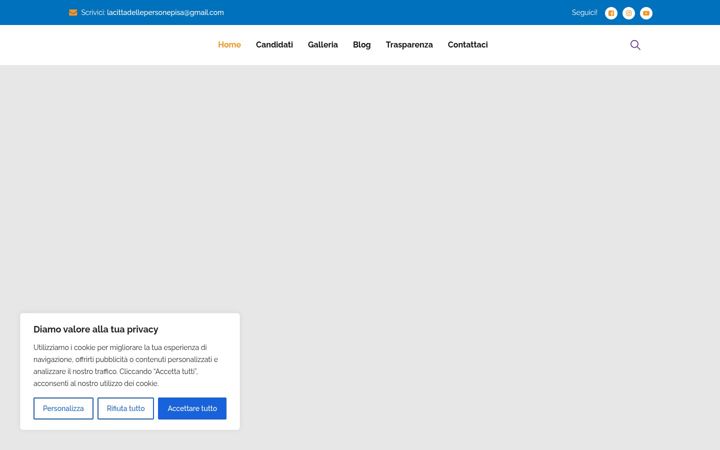Image resolution: width=720 pixels, height=450 pixels.
Task: Click the Rifiuta tutto button
Action: (x=125, y=408)
